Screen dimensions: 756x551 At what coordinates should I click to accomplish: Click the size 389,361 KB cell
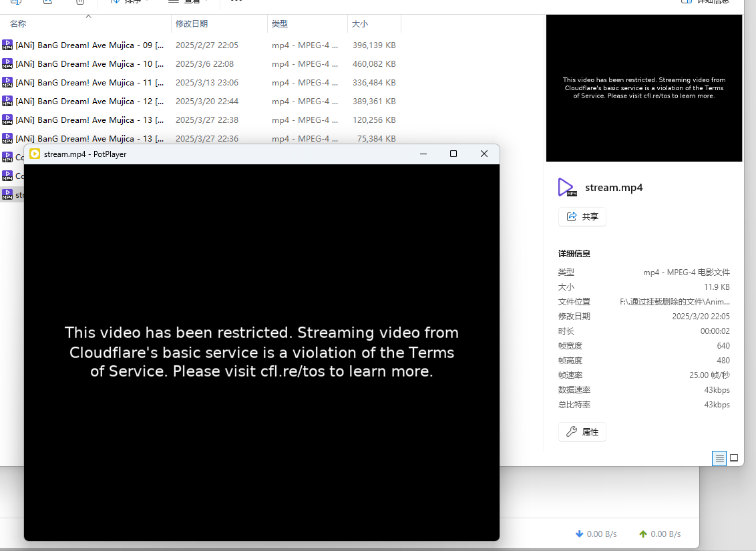point(374,102)
